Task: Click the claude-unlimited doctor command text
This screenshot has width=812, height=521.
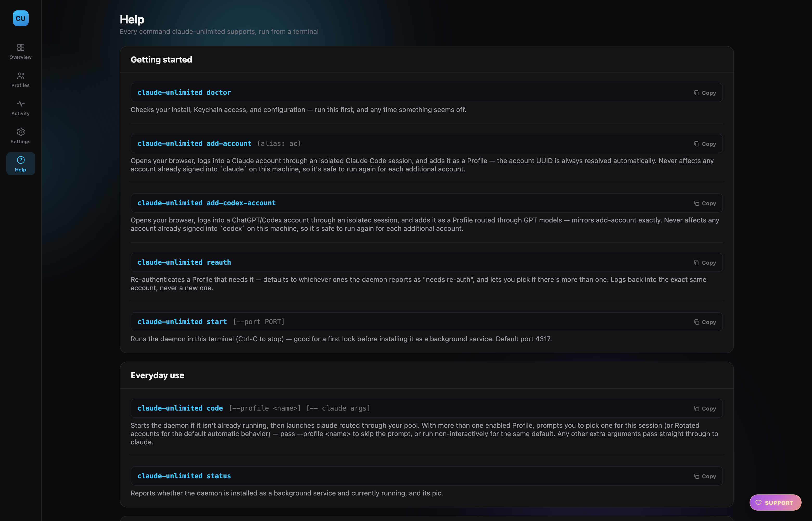Action: click(x=184, y=92)
